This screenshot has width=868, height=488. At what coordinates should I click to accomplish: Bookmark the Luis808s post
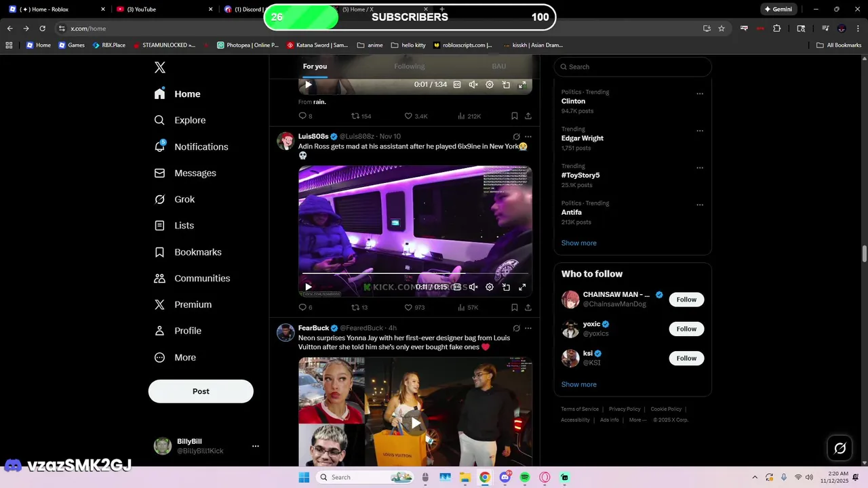tap(515, 307)
